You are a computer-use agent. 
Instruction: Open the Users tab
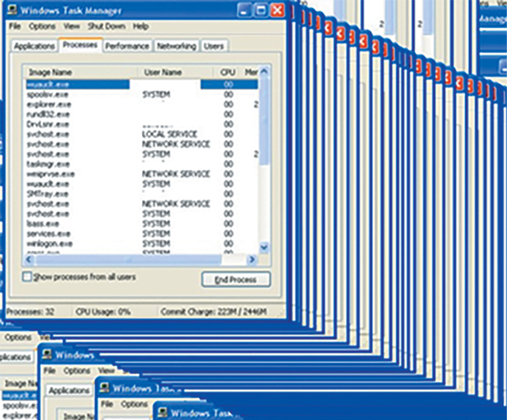214,46
